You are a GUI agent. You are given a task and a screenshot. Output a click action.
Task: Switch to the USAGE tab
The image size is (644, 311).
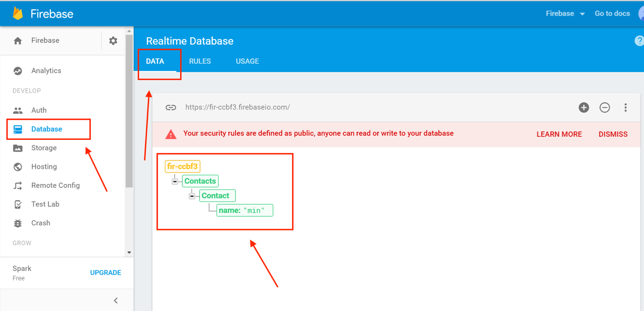248,62
